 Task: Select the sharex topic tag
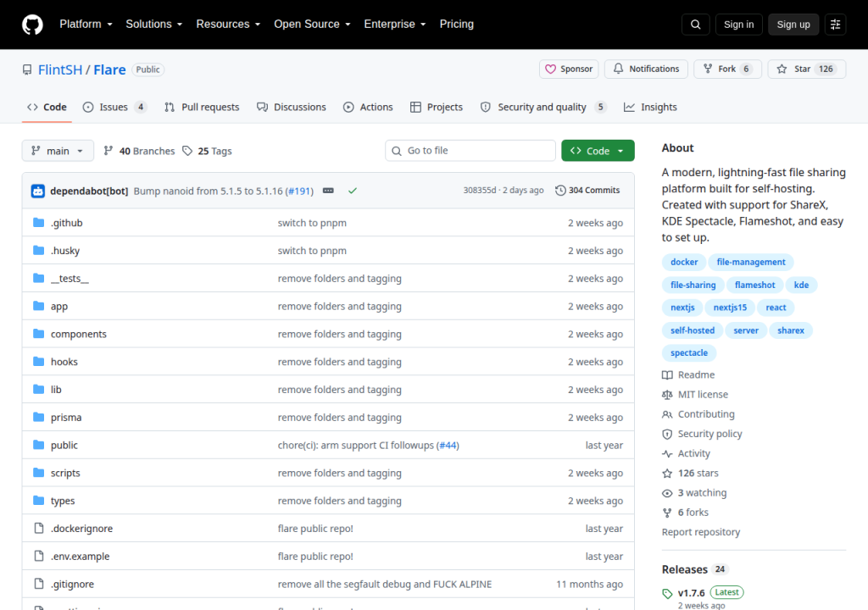tap(791, 330)
